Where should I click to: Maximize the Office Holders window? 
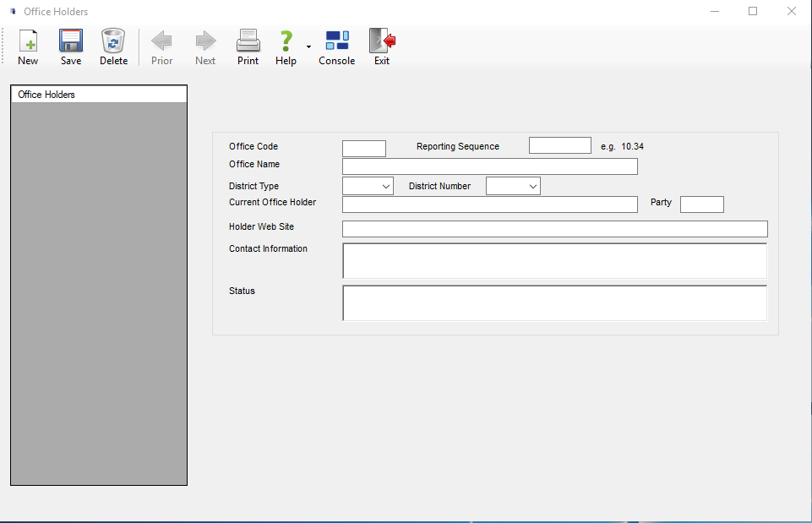pyautogui.click(x=753, y=11)
